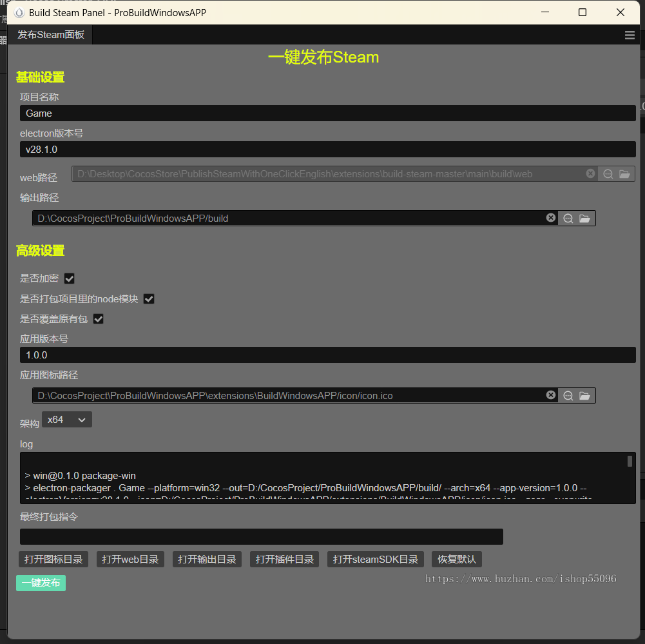
Task: Clear the web路径 field
Action: point(590,173)
